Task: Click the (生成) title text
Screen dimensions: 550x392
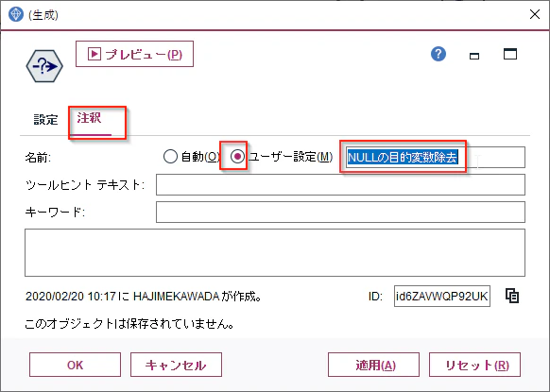Action: tap(43, 15)
